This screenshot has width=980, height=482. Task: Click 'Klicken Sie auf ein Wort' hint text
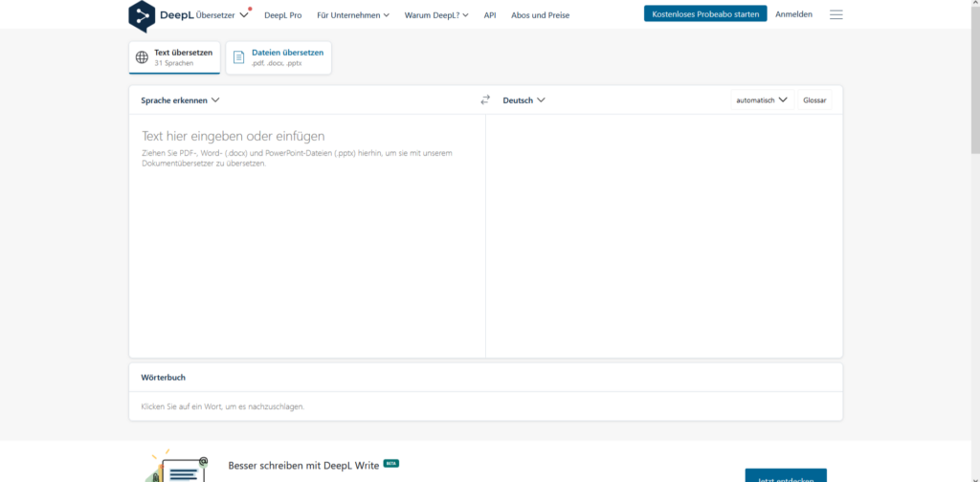click(222, 406)
